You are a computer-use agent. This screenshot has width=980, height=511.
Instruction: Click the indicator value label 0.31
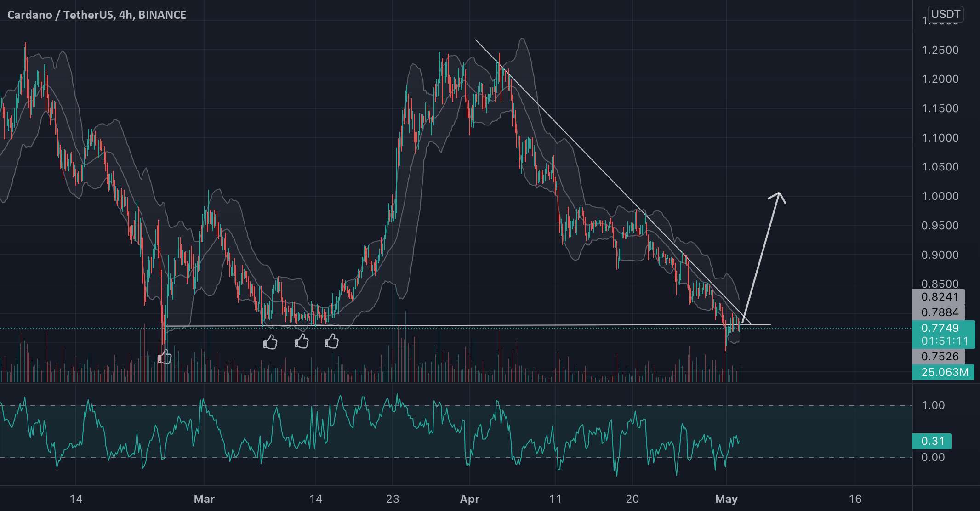pyautogui.click(x=932, y=441)
